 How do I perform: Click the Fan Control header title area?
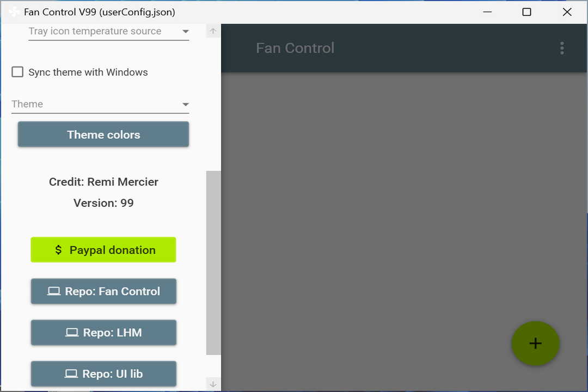(295, 48)
